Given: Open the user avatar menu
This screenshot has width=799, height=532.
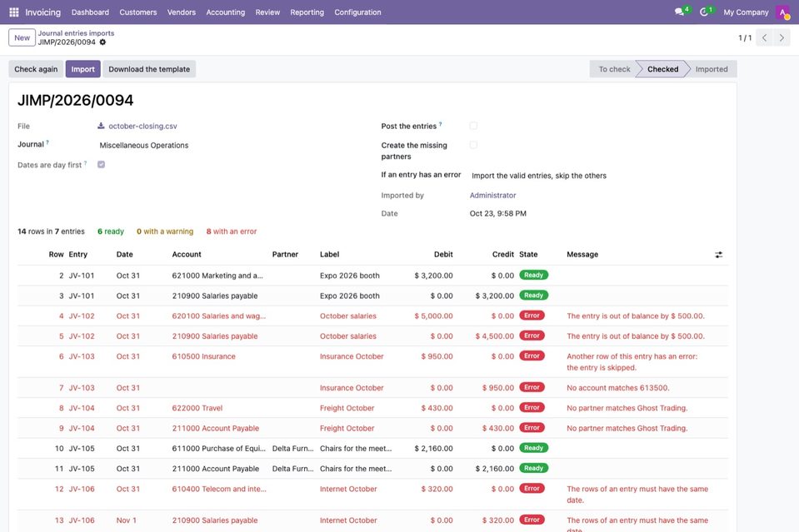Looking at the screenshot, I should click(x=782, y=12).
